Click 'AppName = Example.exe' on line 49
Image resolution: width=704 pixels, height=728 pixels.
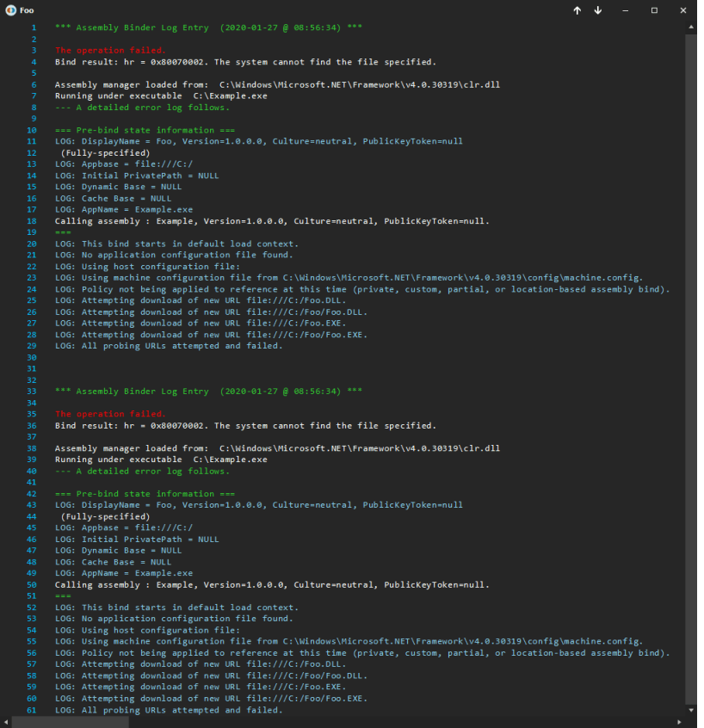(x=137, y=573)
